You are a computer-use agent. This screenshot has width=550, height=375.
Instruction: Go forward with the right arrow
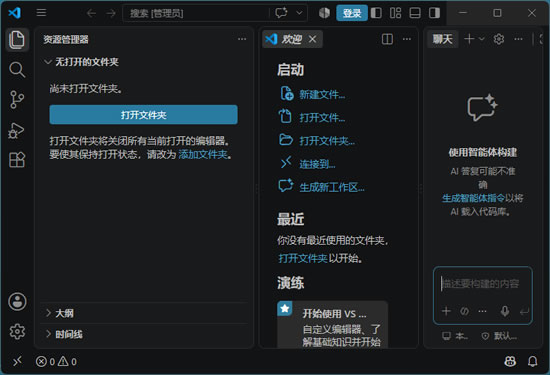click(111, 13)
